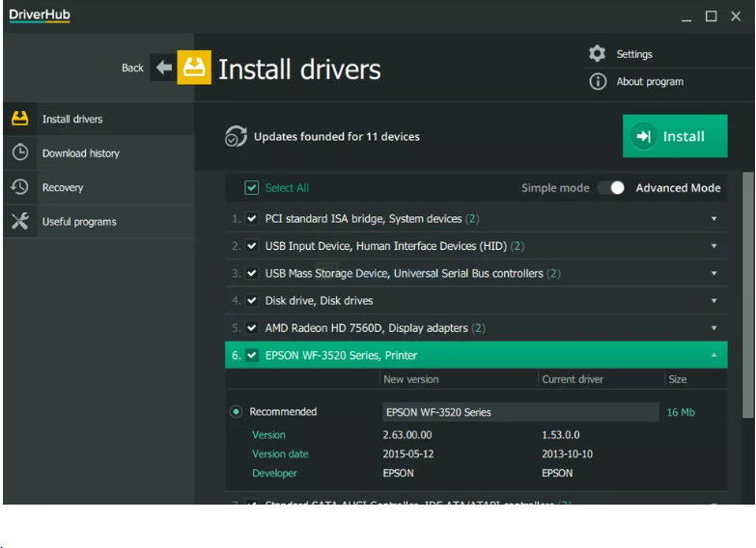Click the Back label
Image resolution: width=756 pixels, height=548 pixels.
pos(132,68)
